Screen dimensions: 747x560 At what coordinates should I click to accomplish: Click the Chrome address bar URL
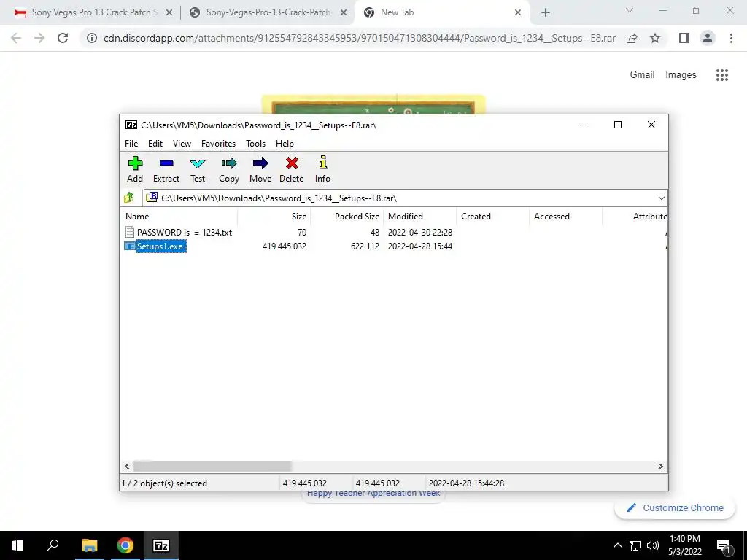360,38
